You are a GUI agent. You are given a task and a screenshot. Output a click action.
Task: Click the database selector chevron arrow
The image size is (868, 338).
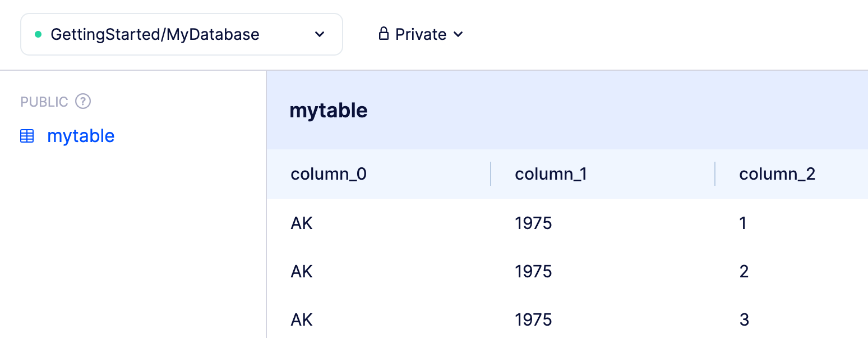click(x=320, y=34)
